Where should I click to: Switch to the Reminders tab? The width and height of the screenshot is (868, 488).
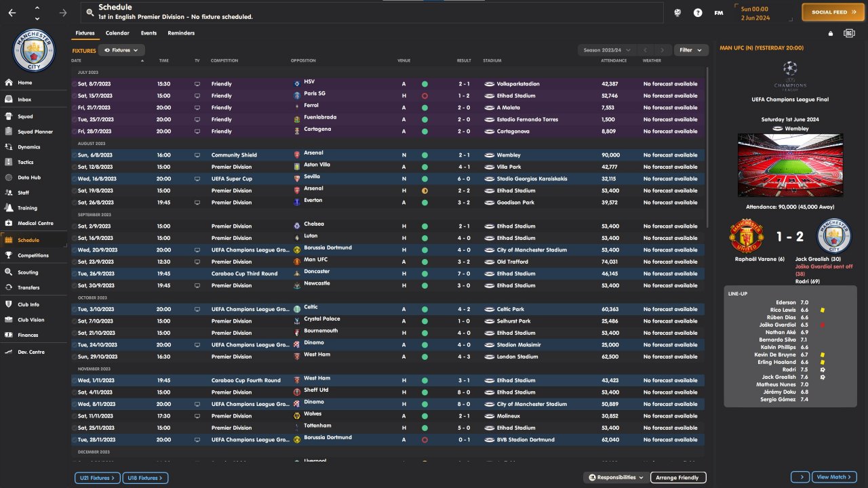tap(181, 33)
